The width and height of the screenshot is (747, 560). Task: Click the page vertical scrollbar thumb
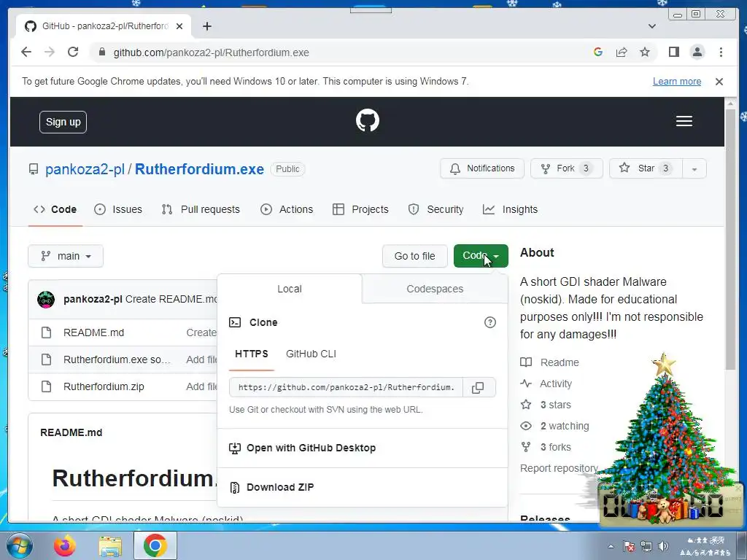(x=730, y=238)
